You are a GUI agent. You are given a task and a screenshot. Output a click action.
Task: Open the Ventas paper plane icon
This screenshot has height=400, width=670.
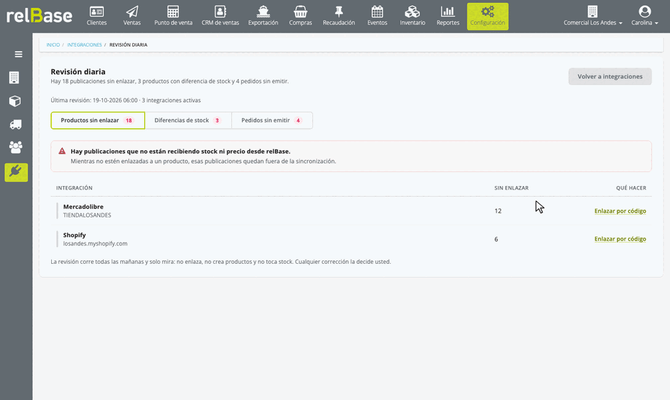pos(132,12)
